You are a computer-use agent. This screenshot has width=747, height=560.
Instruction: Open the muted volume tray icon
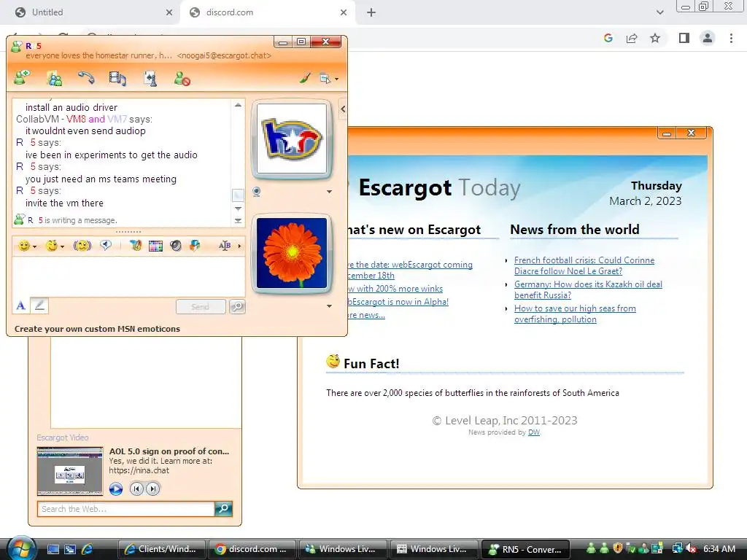[692, 549]
